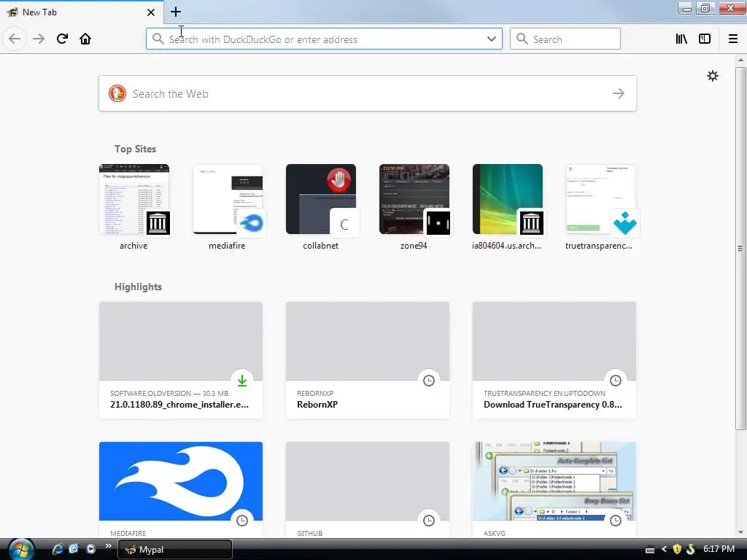The width and height of the screenshot is (747, 560).
Task: Open a new tab with plus button
Action: 175,12
